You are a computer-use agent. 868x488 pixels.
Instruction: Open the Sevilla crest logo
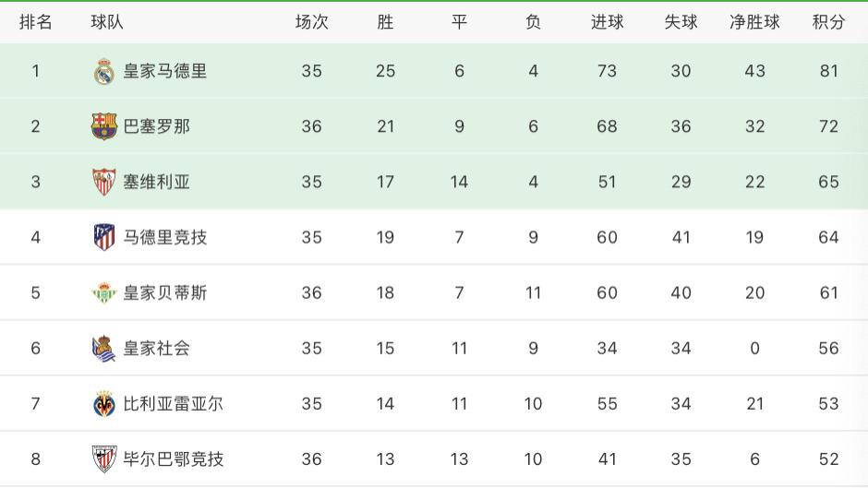pyautogui.click(x=104, y=182)
